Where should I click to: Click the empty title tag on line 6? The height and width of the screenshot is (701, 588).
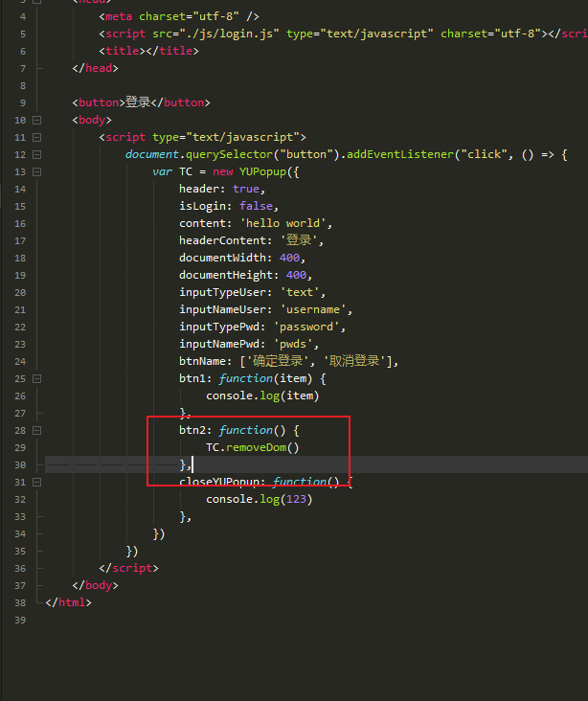(x=148, y=51)
